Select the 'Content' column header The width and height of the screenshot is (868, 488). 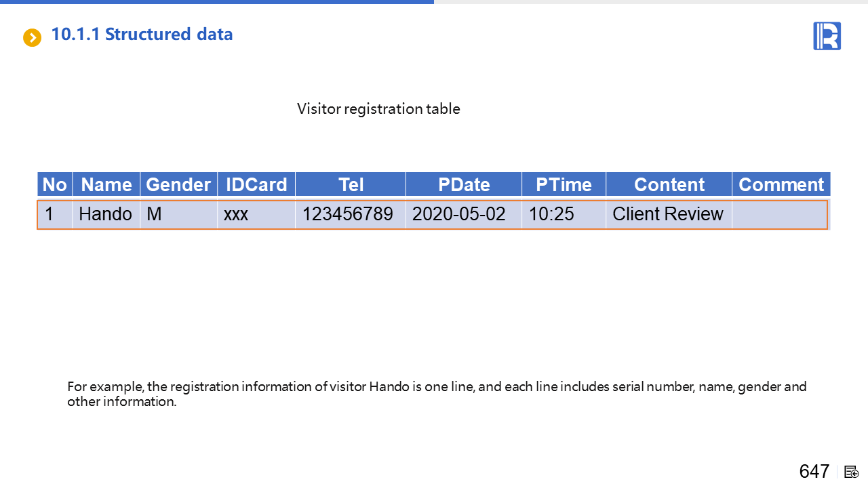pos(669,185)
